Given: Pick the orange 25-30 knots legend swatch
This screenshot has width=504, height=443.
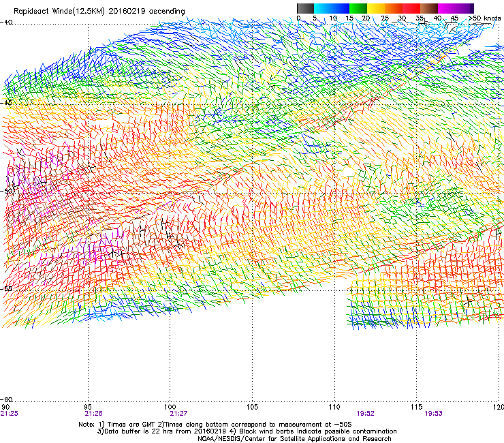Looking at the screenshot, I should point(394,8).
